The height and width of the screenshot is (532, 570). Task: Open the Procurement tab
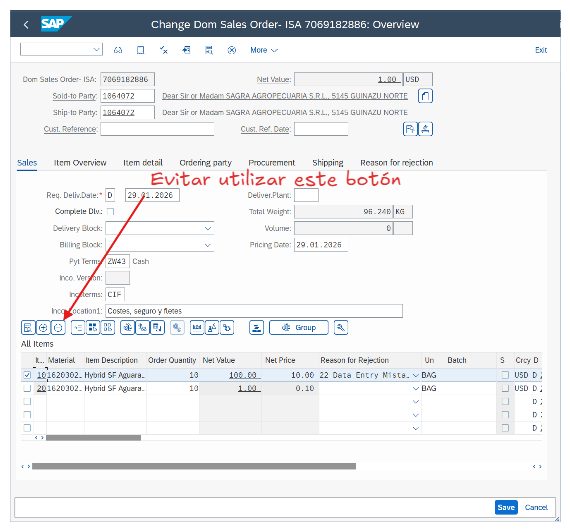pyautogui.click(x=272, y=163)
